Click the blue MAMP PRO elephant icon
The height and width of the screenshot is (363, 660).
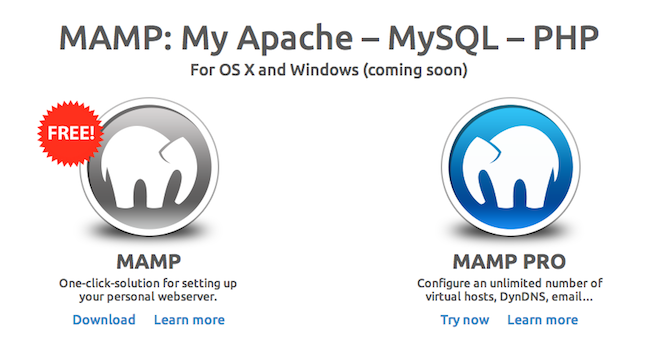(511, 167)
